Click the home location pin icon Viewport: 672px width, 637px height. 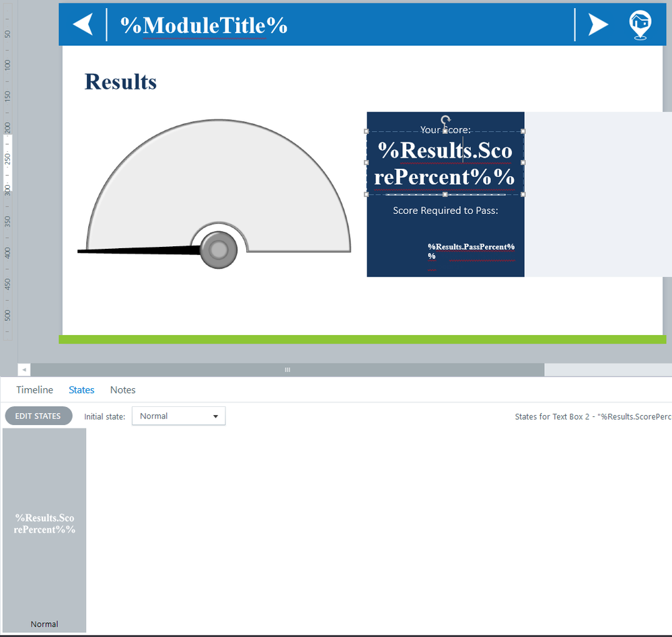pyautogui.click(x=640, y=26)
